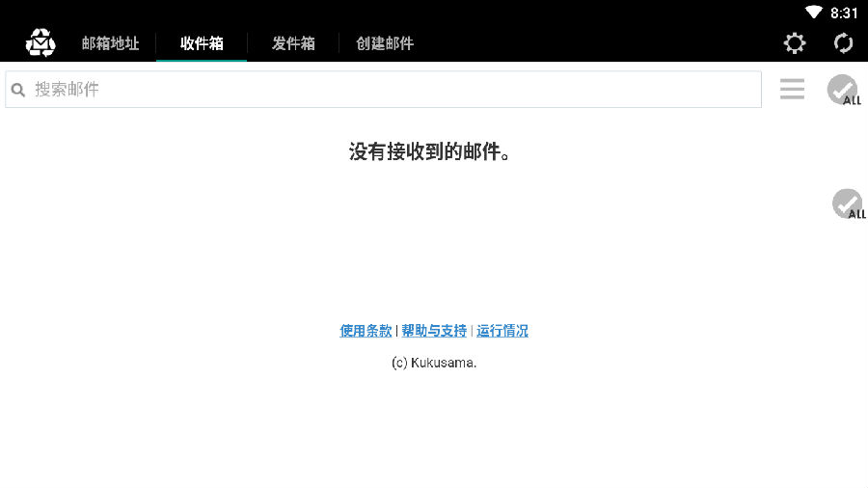Tap the Wi-Fi status icon
Screen dimensions: 868x488
pos(813,13)
